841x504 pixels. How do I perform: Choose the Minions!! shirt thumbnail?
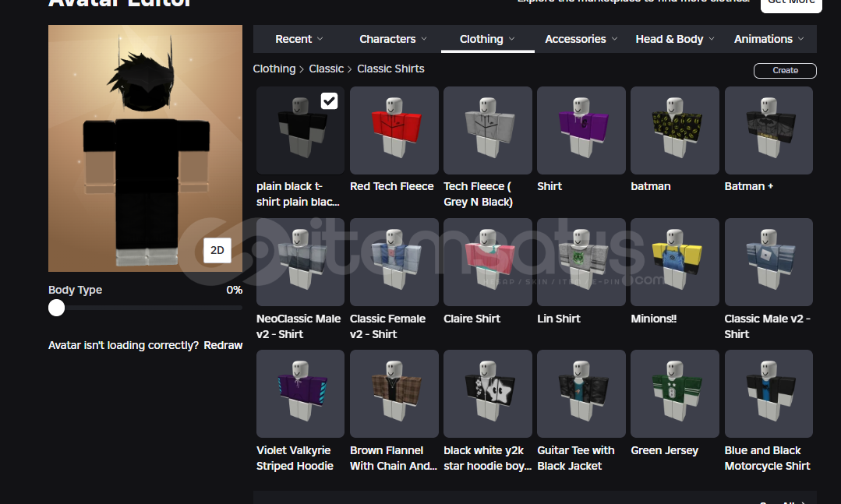pyautogui.click(x=674, y=262)
